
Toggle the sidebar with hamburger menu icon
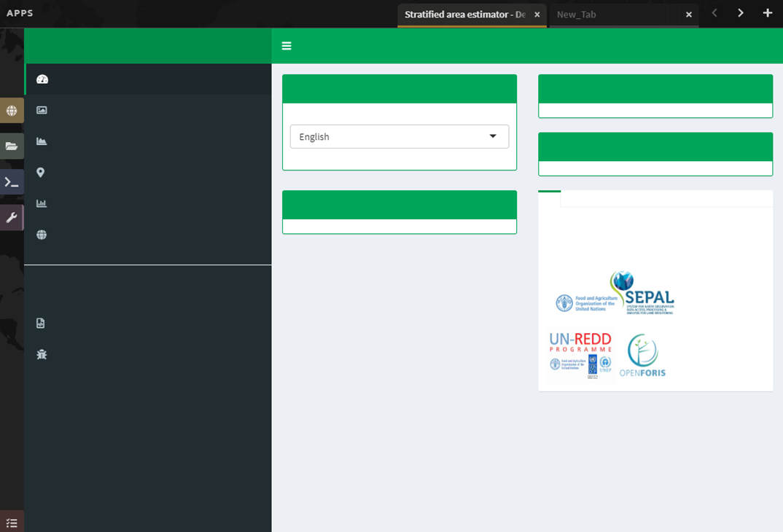(287, 46)
